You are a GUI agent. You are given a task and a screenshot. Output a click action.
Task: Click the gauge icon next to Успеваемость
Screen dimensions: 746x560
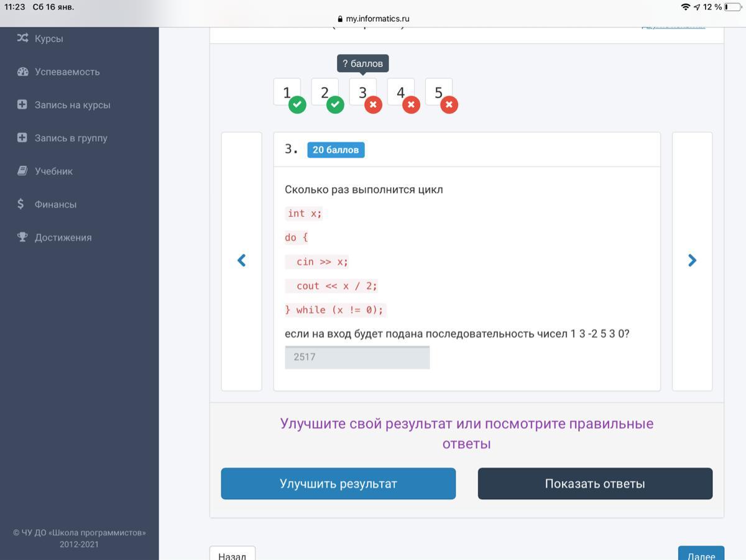tap(22, 71)
